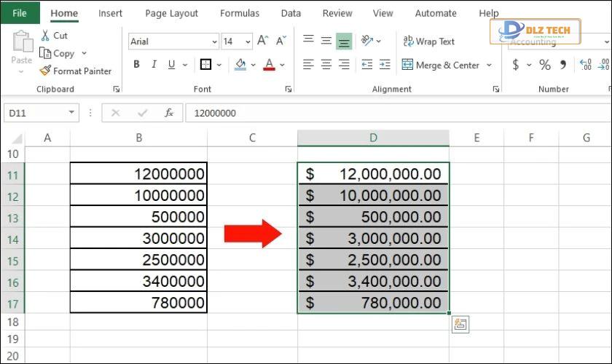
Task: Open Clipboard group dialog launcher
Action: (x=117, y=90)
